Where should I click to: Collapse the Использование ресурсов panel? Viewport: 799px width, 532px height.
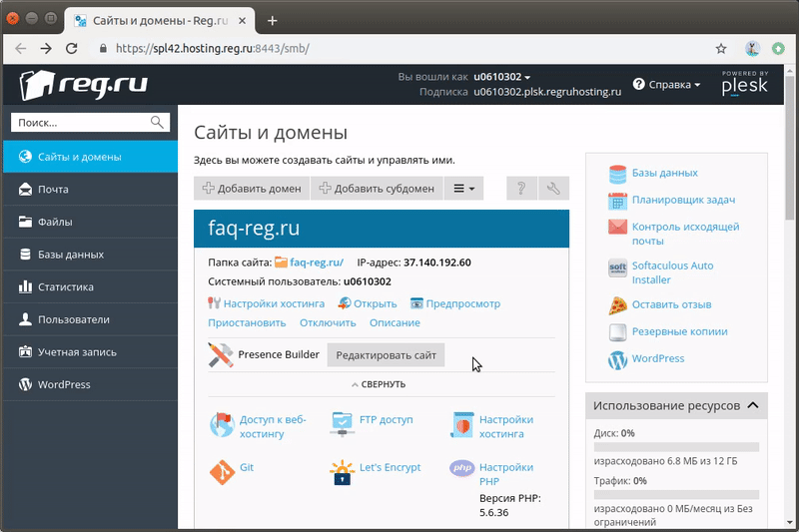(x=753, y=406)
